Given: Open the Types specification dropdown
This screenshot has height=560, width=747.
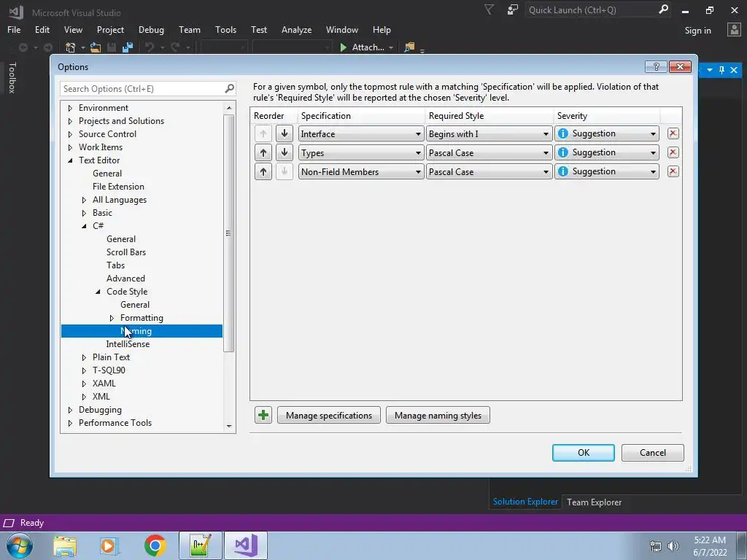Looking at the screenshot, I should tap(361, 153).
